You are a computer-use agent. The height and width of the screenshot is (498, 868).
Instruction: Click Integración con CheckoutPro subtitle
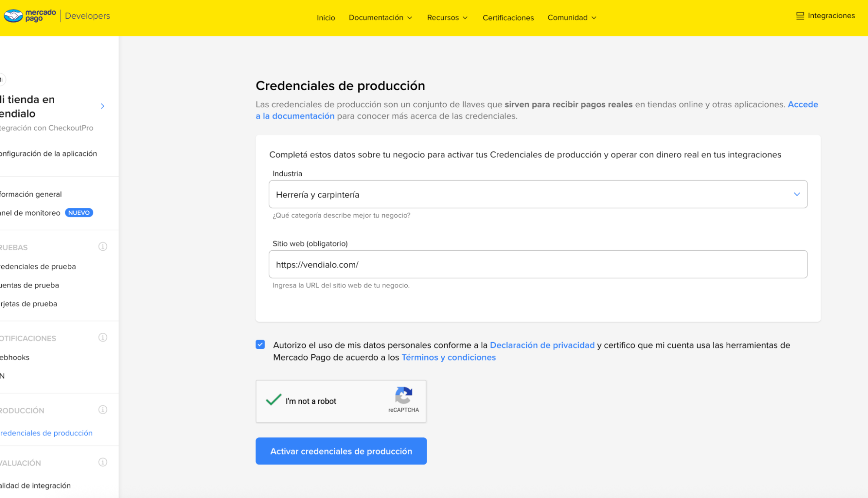(46, 128)
